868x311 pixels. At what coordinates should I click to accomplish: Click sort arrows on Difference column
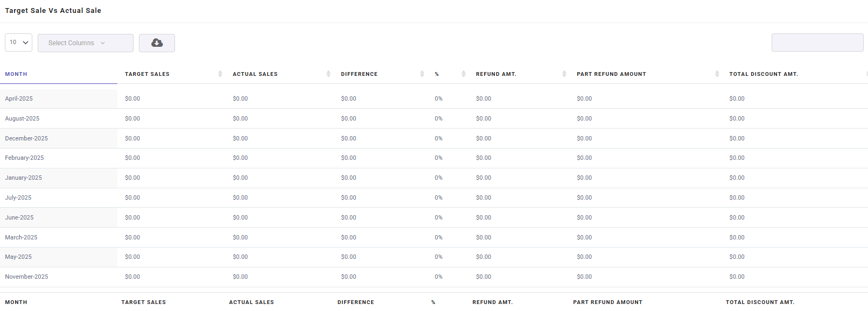coord(422,74)
